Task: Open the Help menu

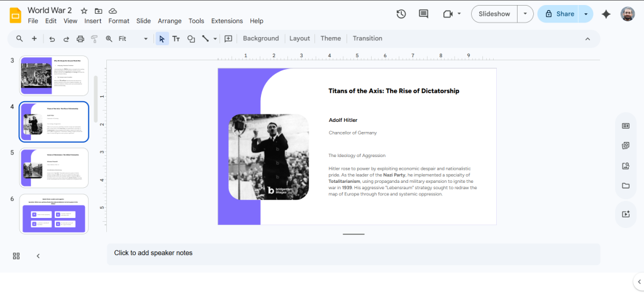Action: [x=257, y=21]
